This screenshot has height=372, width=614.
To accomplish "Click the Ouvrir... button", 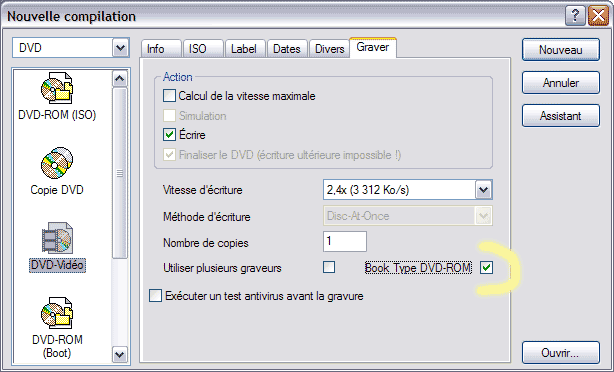I will pos(561,353).
